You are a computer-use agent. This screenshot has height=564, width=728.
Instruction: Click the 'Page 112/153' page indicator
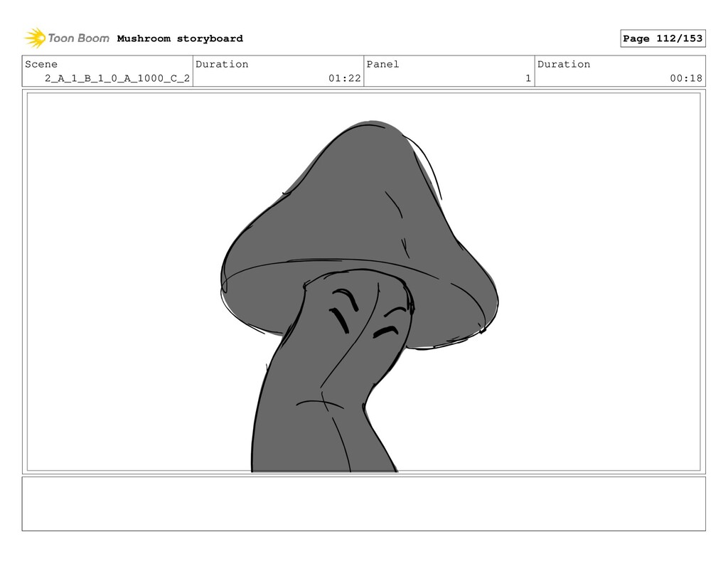663,38
